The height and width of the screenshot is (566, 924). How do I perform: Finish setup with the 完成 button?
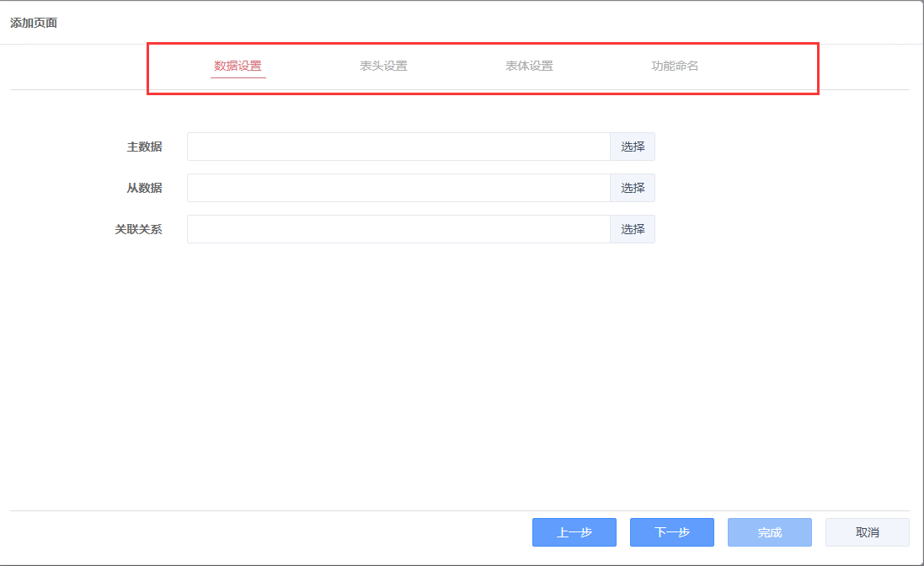[770, 532]
